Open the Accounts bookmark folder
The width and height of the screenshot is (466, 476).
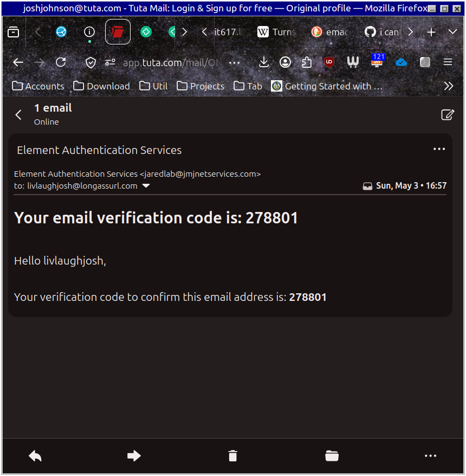(38, 86)
